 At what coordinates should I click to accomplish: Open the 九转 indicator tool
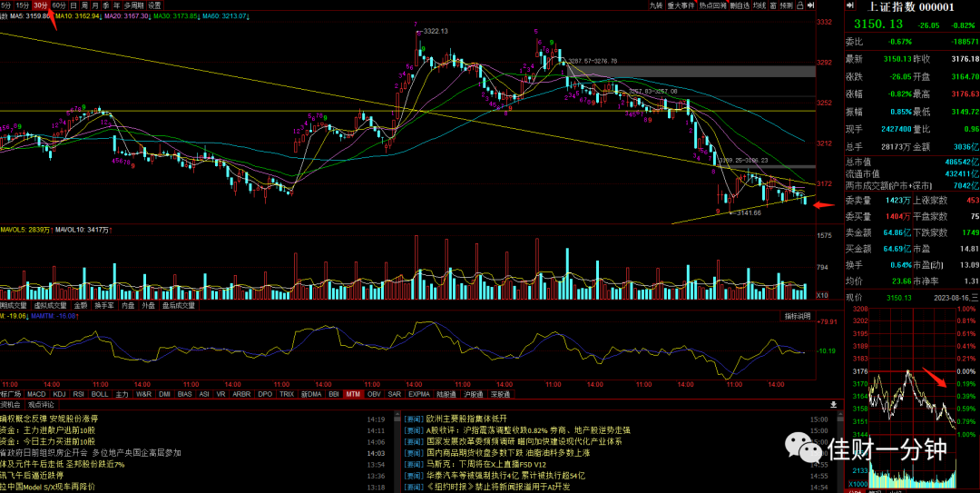(x=656, y=5)
